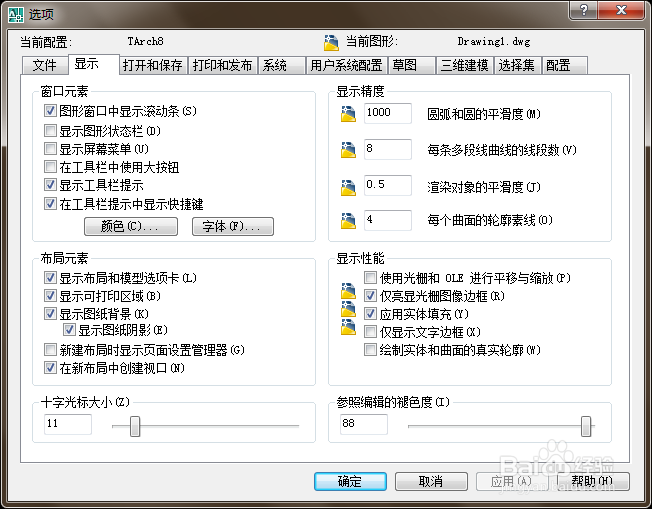Open the 打开和保存 tab
This screenshot has height=509, width=652.
click(153, 65)
